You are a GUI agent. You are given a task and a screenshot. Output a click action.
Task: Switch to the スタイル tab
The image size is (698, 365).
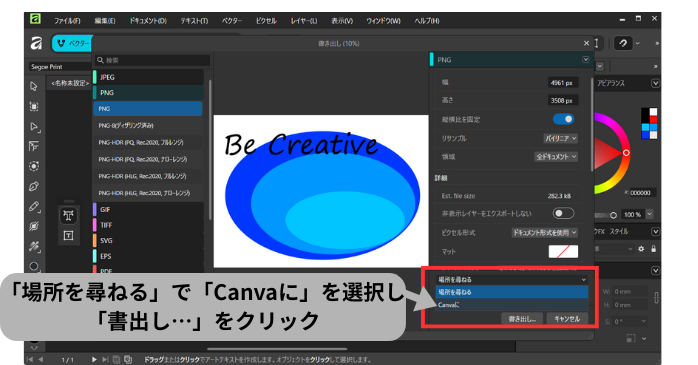coord(619,231)
